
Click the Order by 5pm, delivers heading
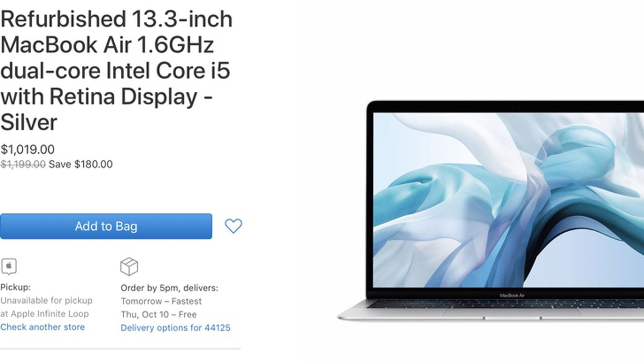[x=169, y=288]
